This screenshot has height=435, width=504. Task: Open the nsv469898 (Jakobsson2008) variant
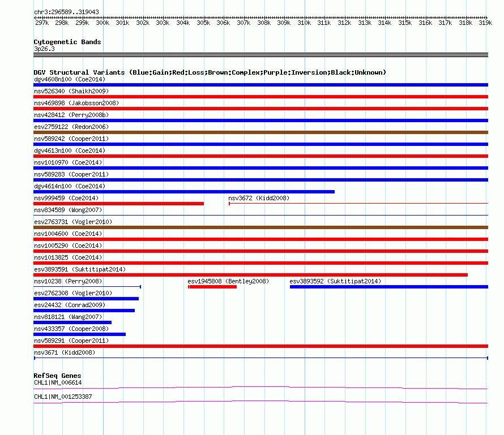(x=76, y=103)
